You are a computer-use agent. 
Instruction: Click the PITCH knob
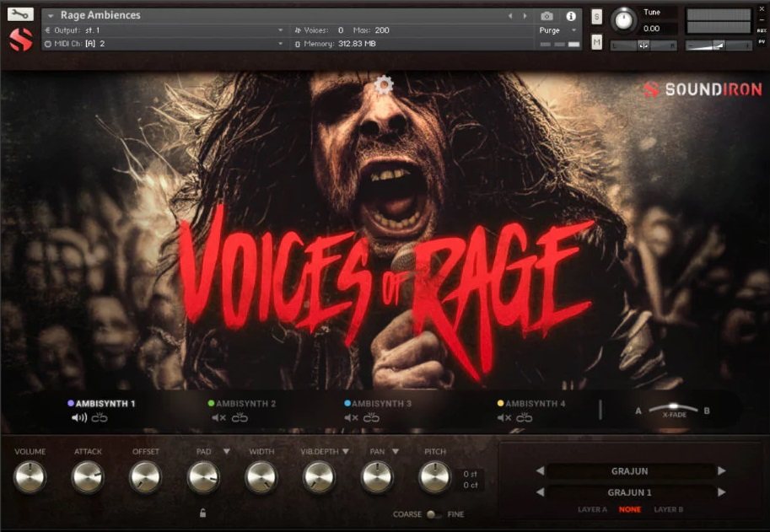pyautogui.click(x=435, y=477)
